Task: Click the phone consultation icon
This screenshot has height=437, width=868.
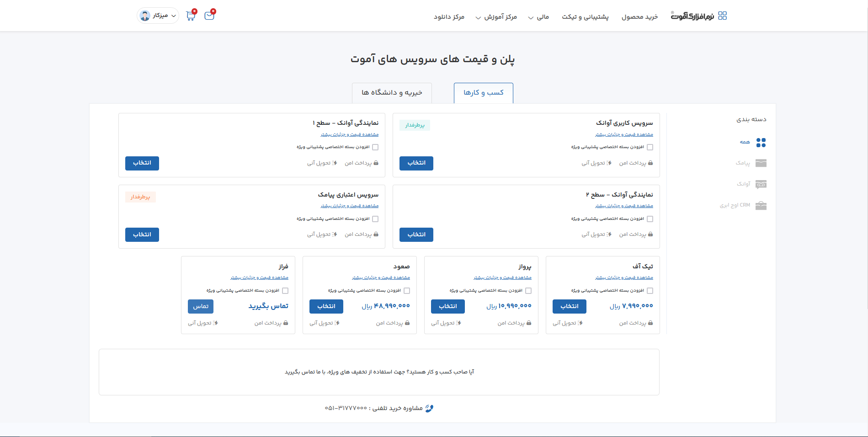Action: pyautogui.click(x=429, y=408)
